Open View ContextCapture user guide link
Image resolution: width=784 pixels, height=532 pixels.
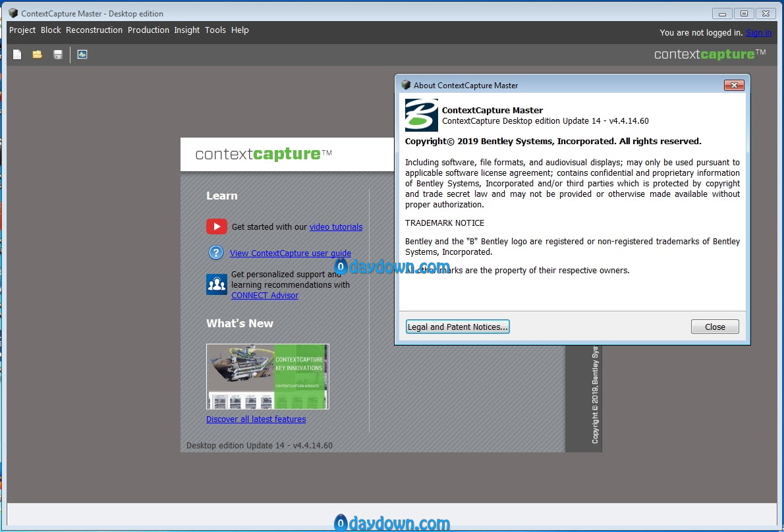click(291, 253)
